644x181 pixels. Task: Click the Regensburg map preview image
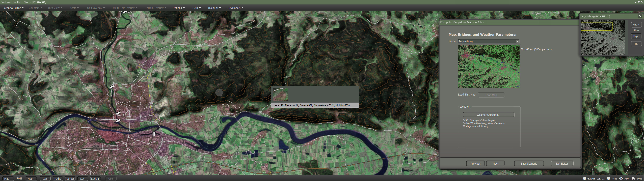click(488, 67)
